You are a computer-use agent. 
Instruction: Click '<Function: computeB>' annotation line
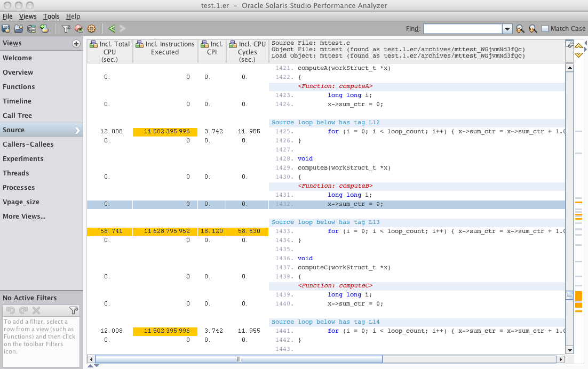click(417, 186)
